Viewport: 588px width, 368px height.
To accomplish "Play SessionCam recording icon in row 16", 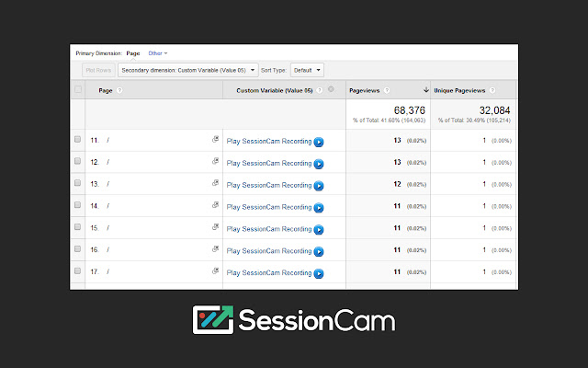I will coord(319,251).
